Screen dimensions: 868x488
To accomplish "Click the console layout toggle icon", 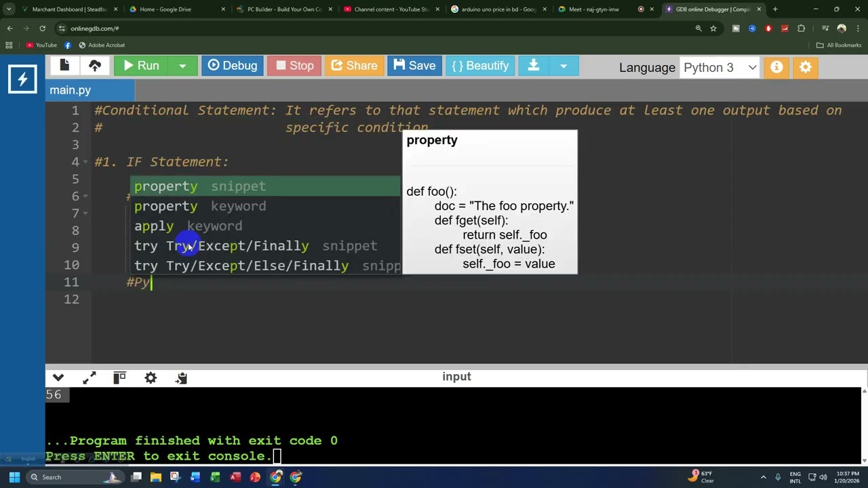I will pyautogui.click(x=120, y=378).
